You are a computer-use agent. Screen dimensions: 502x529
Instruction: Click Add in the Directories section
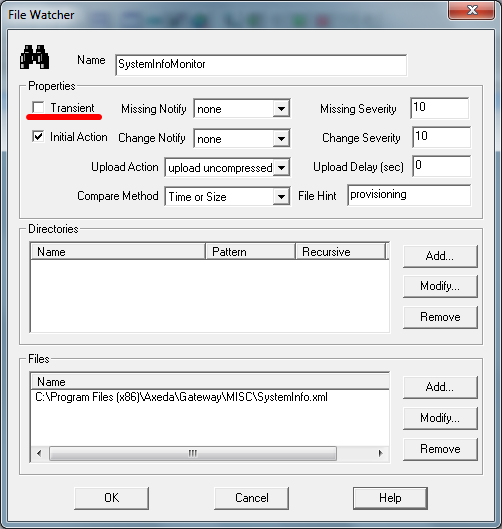[440, 256]
